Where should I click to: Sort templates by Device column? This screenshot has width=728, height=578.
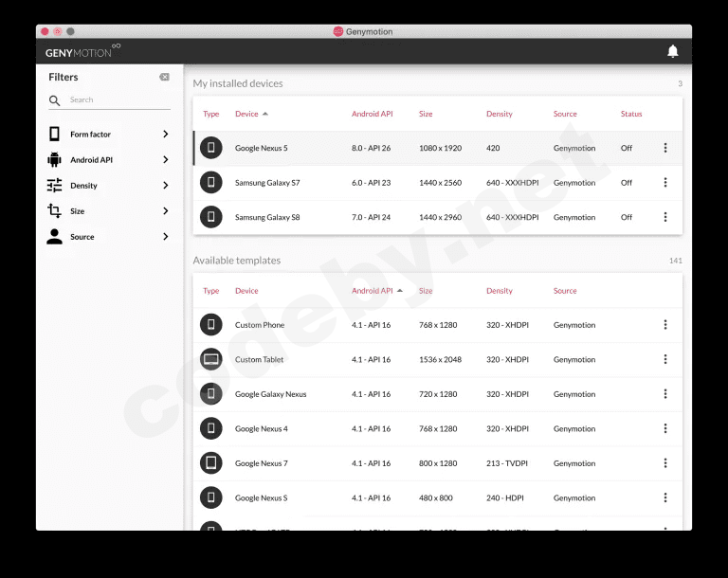246,291
